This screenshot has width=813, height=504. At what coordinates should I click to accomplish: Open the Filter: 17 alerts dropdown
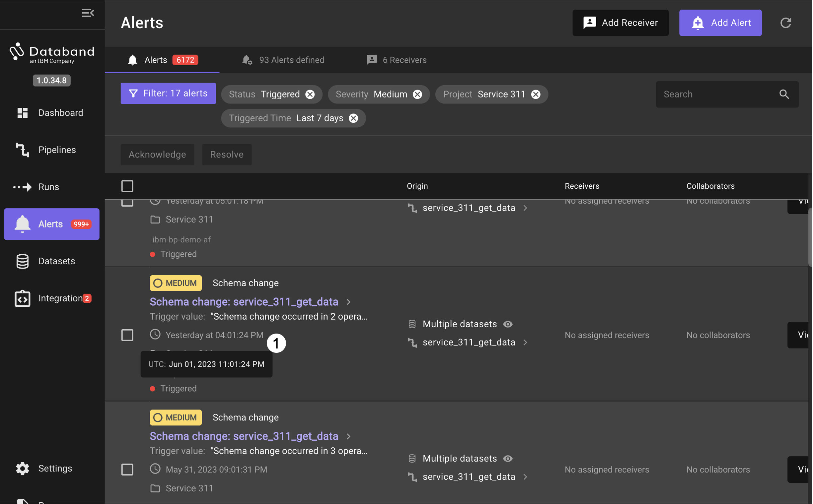tap(168, 93)
